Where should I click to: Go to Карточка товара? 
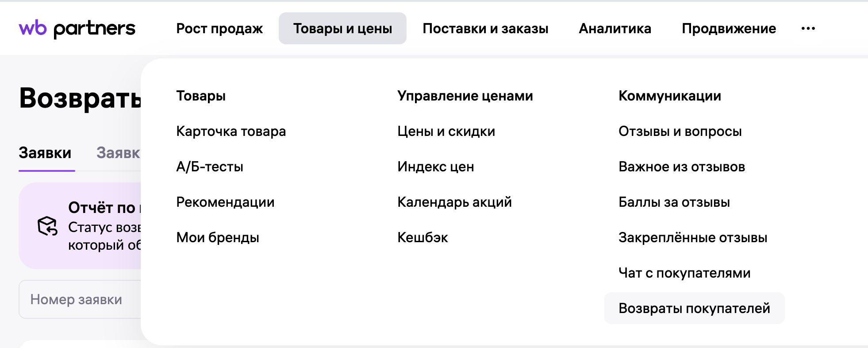[231, 131]
